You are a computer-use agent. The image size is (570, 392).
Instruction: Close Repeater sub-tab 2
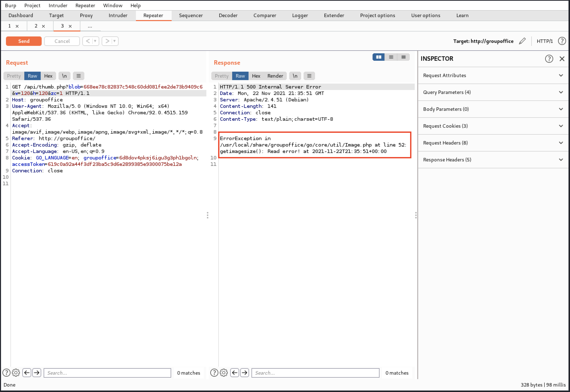pyautogui.click(x=43, y=26)
